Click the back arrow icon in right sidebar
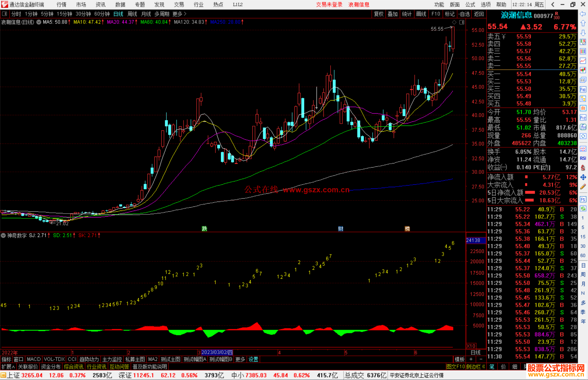This screenshot has height=380, width=588. (x=583, y=14)
